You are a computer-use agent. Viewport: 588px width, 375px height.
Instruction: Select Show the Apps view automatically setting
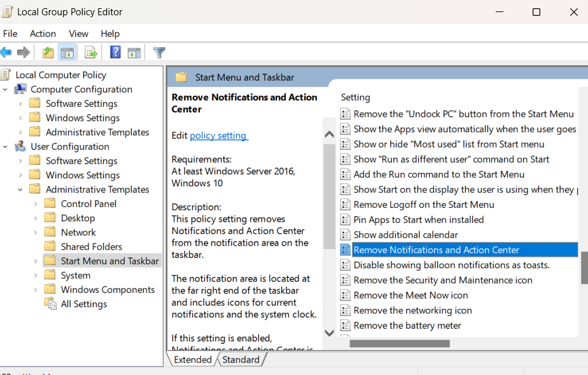point(465,129)
